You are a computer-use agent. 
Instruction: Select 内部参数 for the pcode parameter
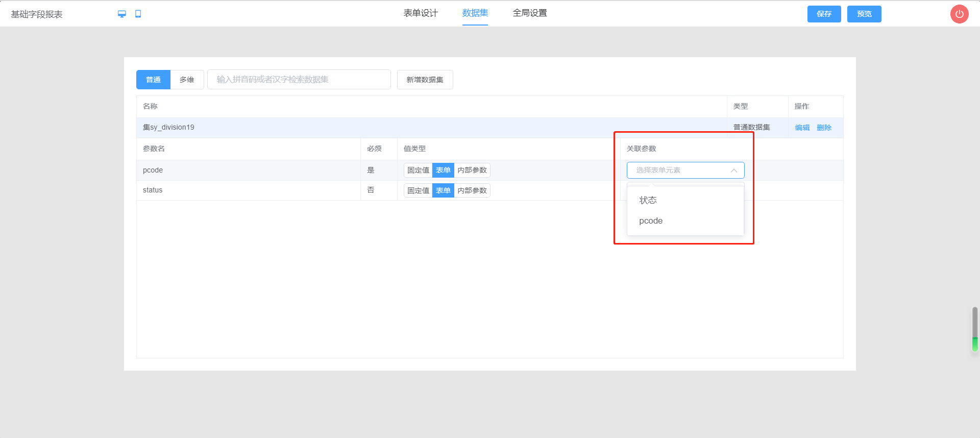click(472, 171)
